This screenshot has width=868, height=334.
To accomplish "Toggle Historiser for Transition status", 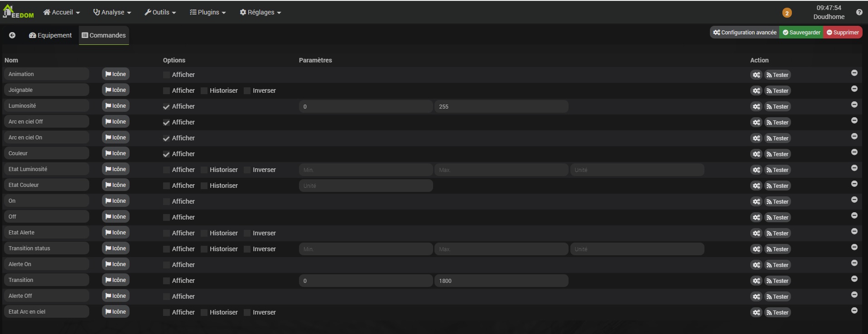I will click(x=204, y=249).
